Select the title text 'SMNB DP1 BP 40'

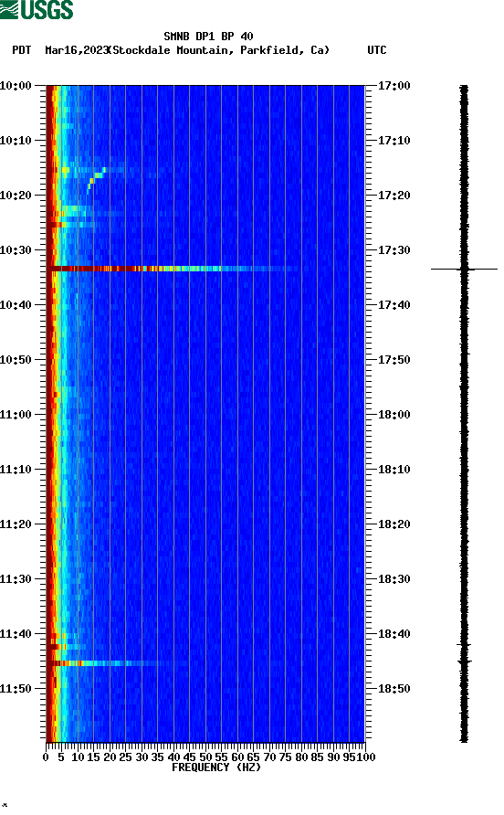click(x=208, y=37)
